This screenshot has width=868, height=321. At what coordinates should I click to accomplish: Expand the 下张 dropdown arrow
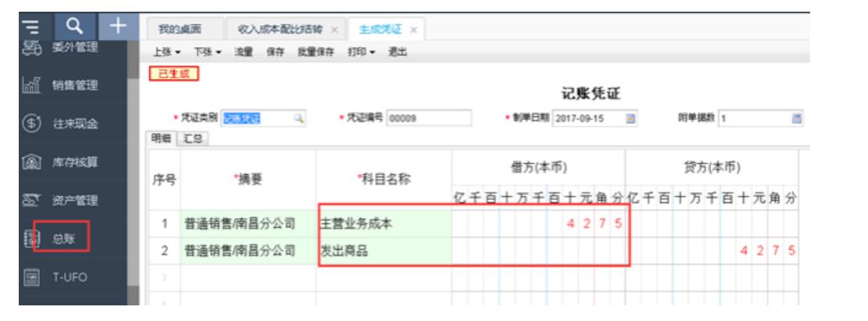219,52
